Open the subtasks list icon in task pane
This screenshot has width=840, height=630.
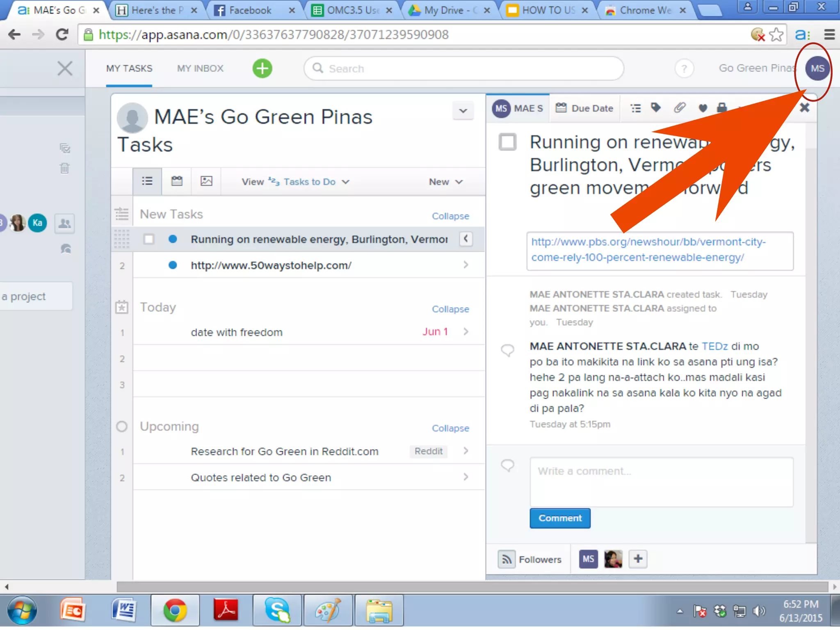(635, 108)
